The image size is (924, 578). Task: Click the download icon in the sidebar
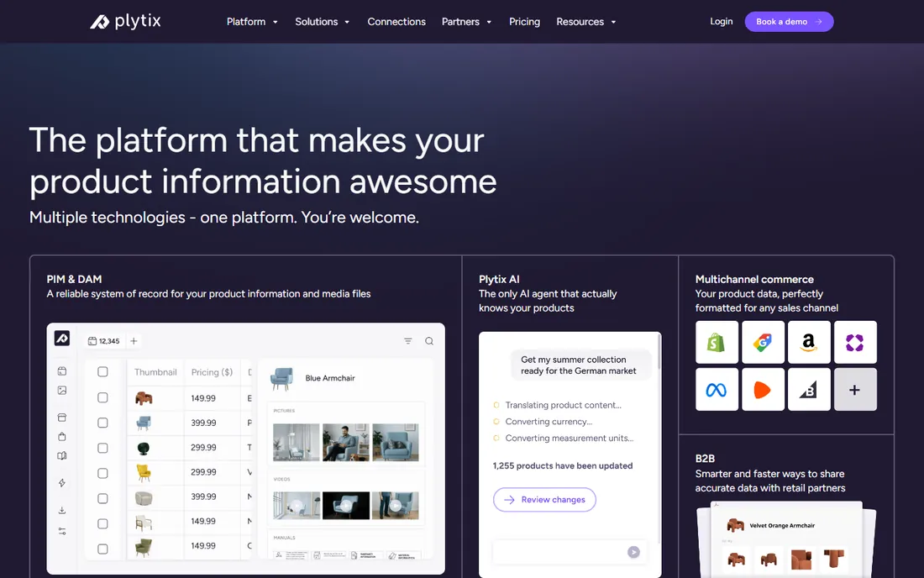point(62,510)
